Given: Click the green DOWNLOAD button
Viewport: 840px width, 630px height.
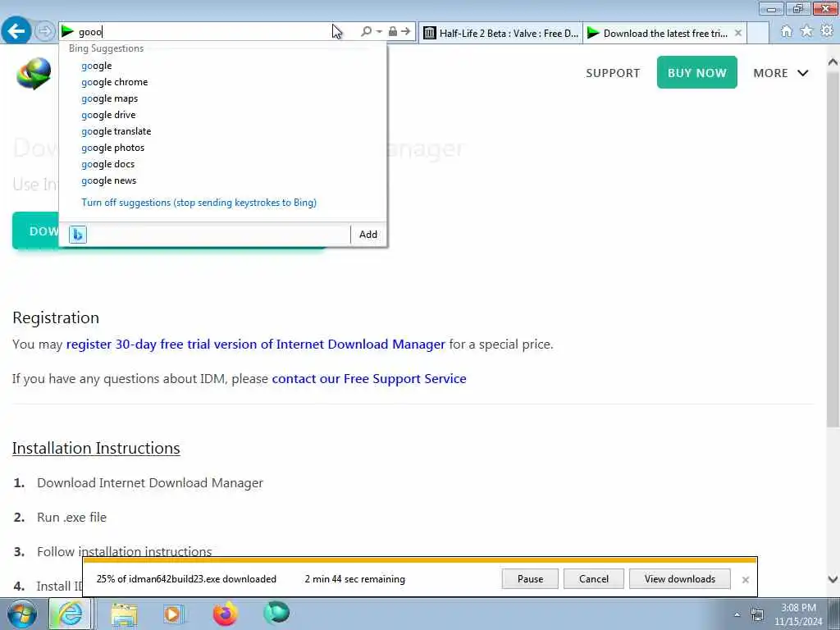Looking at the screenshot, I should (x=36, y=231).
